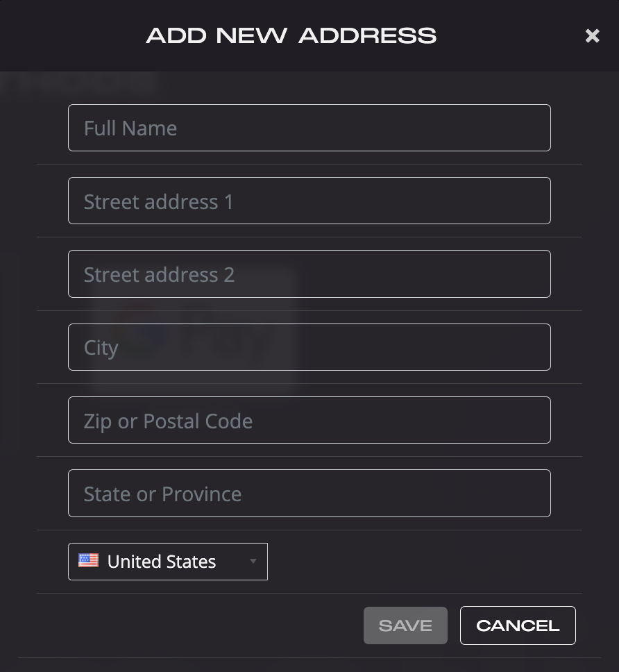Focus the City input field

point(309,347)
